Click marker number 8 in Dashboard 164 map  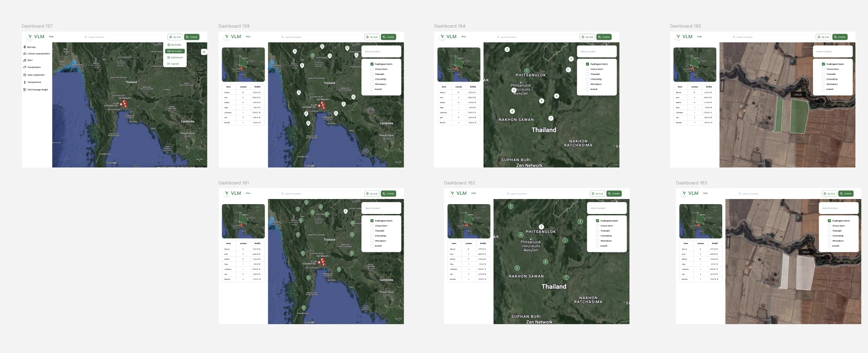pyautogui.click(x=512, y=111)
